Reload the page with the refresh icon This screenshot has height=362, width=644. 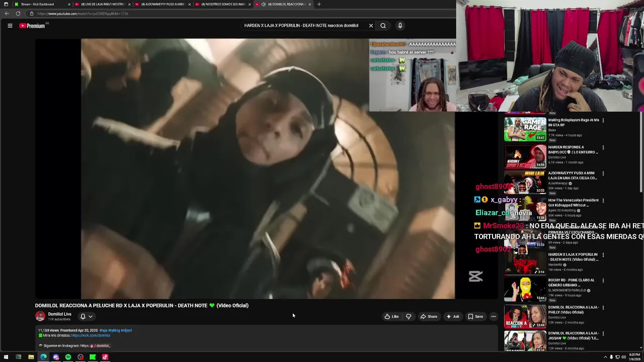click(x=18, y=14)
